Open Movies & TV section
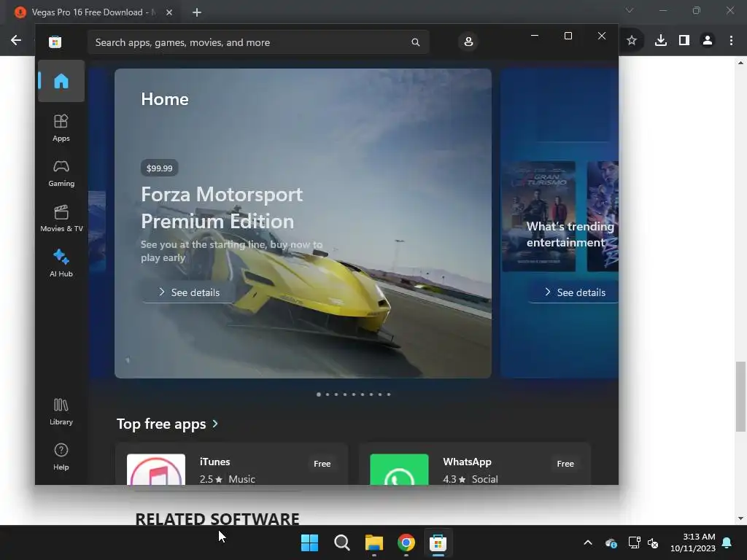The image size is (747, 560). click(61, 219)
